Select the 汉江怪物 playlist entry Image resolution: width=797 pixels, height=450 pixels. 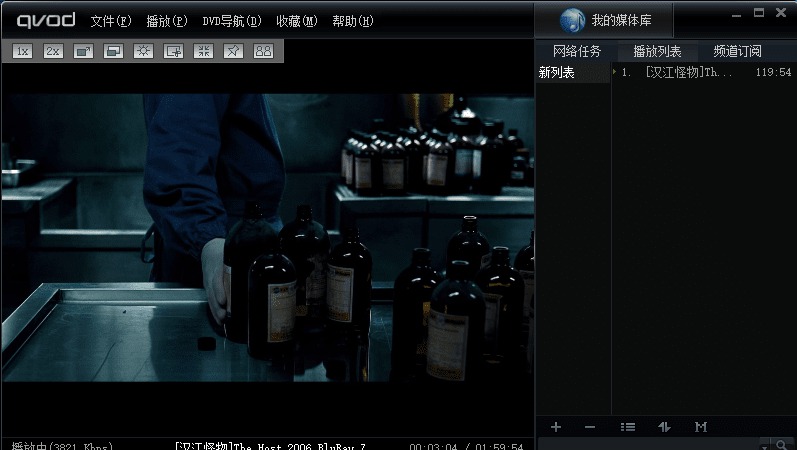coord(688,73)
